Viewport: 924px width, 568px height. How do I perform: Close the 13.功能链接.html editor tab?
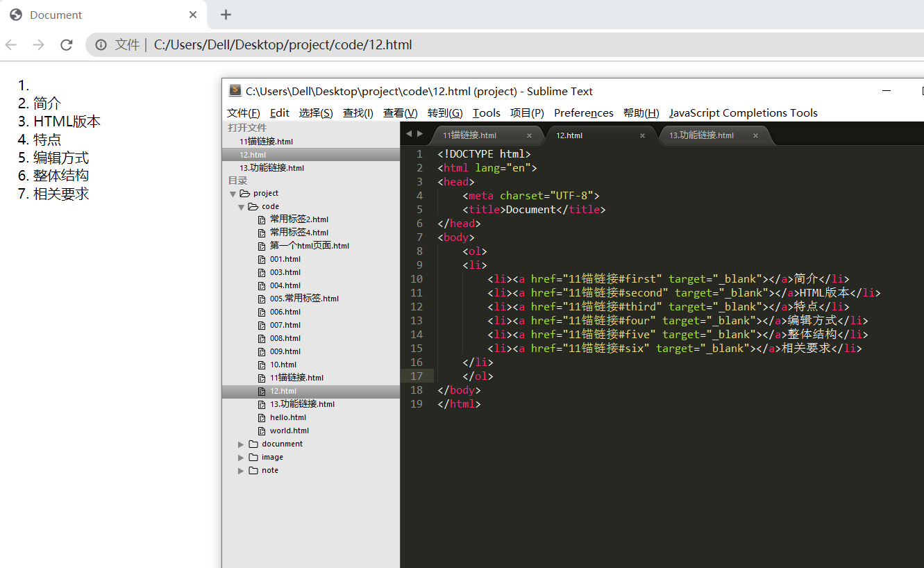(755, 135)
